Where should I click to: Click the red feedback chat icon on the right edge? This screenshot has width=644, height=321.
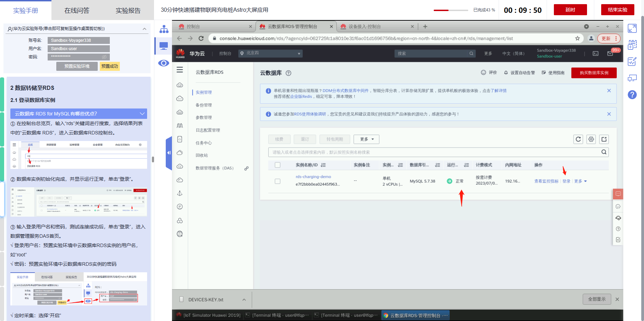(x=618, y=194)
